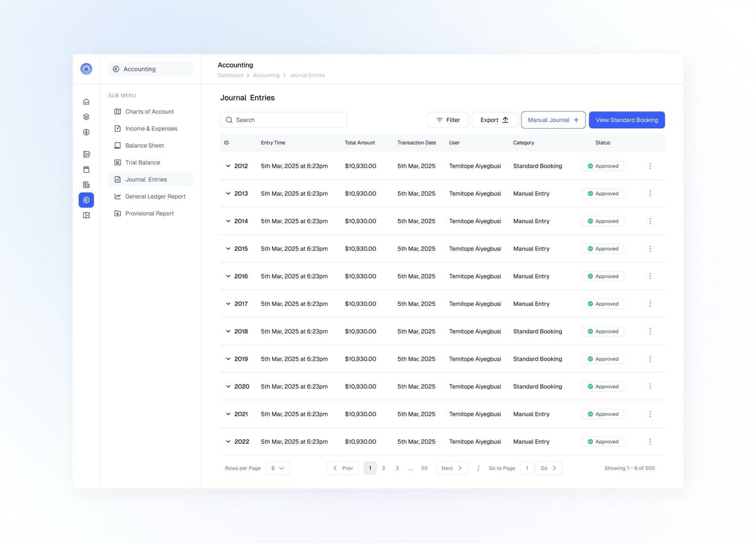
Task: Expand journal entry 2021 row
Action: tap(228, 414)
